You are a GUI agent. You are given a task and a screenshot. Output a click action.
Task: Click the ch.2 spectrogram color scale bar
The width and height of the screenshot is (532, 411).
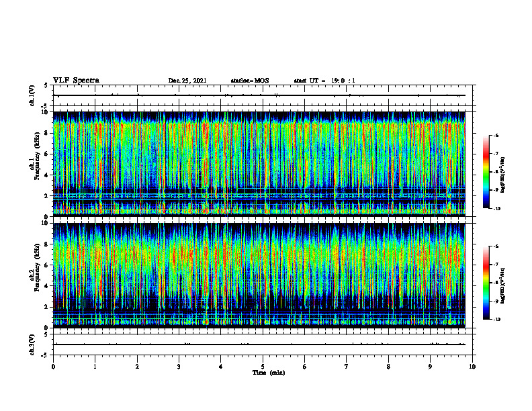486,283
